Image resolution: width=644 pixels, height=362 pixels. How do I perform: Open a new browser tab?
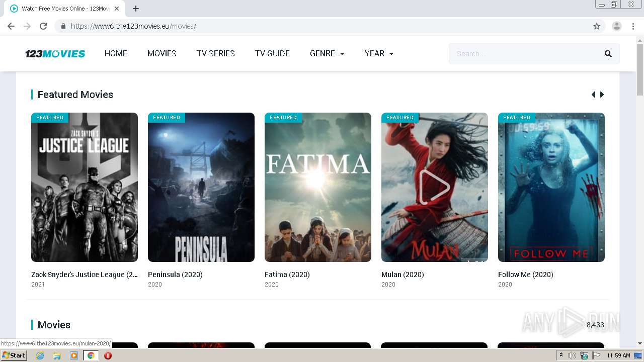click(x=136, y=9)
